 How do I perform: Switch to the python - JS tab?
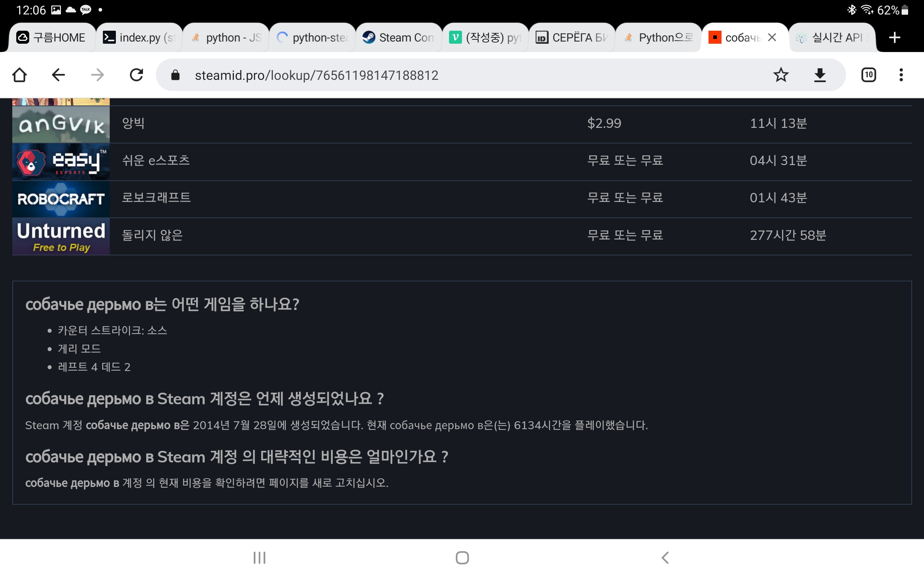pos(225,38)
